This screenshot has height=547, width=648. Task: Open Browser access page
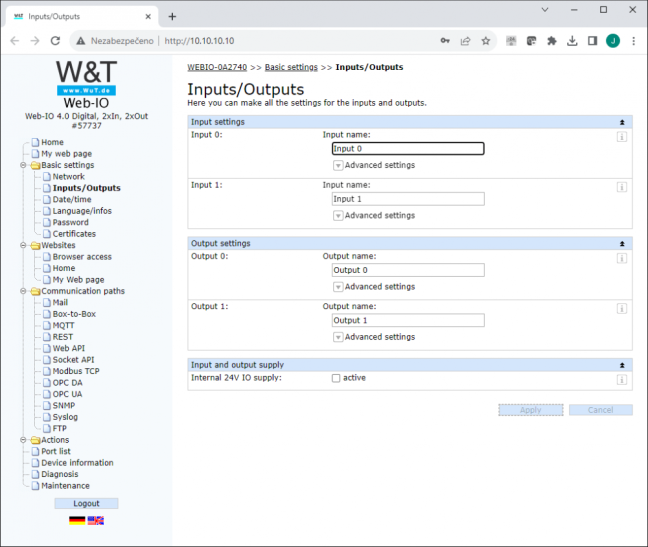coord(82,257)
